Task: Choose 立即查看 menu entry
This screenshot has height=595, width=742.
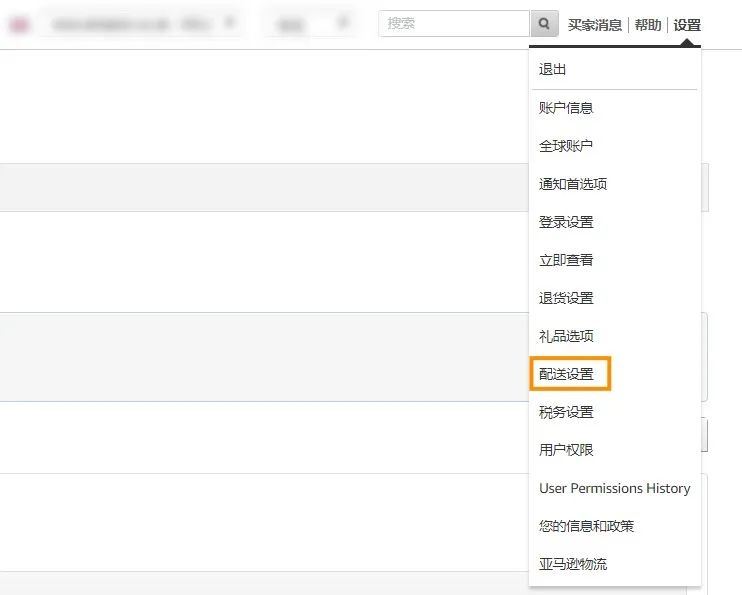Action: tap(566, 260)
